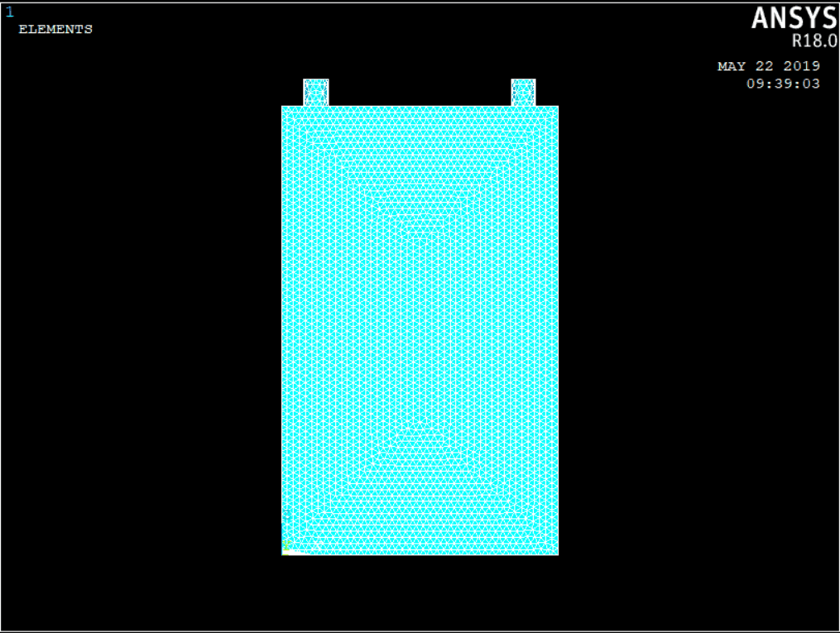Click the top edge midway between both tabs
The width and height of the screenshot is (840, 633).
coord(420,107)
